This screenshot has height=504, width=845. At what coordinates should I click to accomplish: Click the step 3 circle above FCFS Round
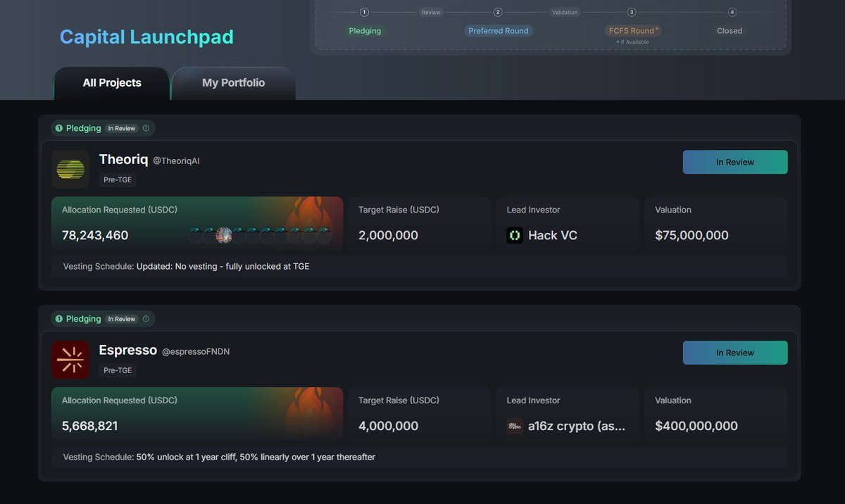pos(632,12)
